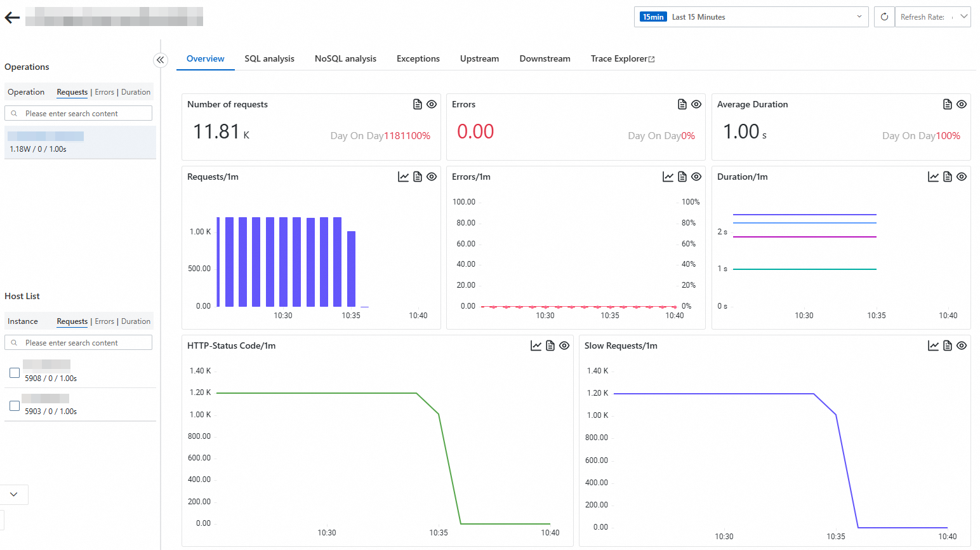Go back using the left arrow
980x550 pixels.
tap(12, 17)
